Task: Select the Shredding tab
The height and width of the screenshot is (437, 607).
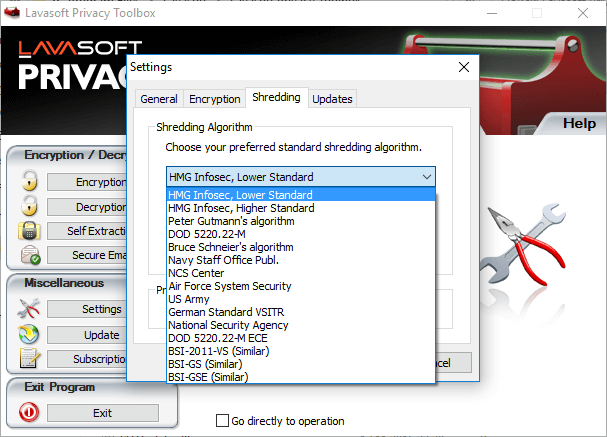Action: click(x=276, y=98)
